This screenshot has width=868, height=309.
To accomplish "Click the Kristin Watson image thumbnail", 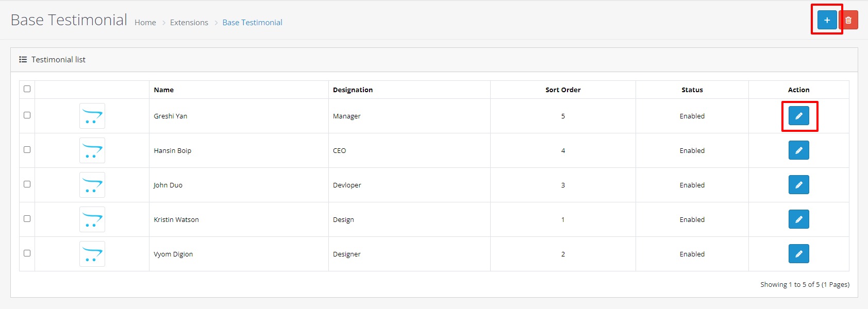I will [x=92, y=219].
